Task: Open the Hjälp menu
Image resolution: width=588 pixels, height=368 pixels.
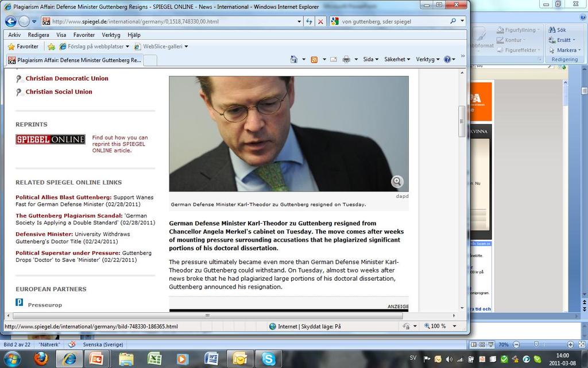Action: pyautogui.click(x=134, y=35)
